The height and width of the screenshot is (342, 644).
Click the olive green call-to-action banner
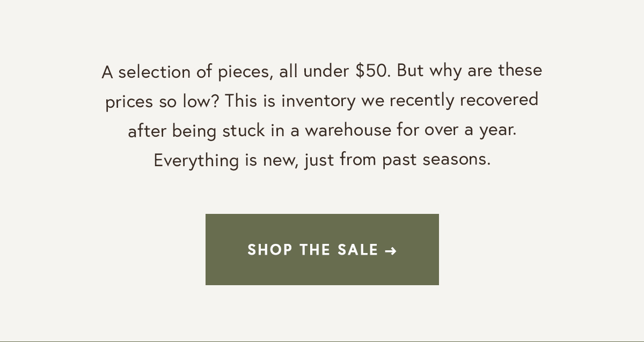[x=322, y=249]
